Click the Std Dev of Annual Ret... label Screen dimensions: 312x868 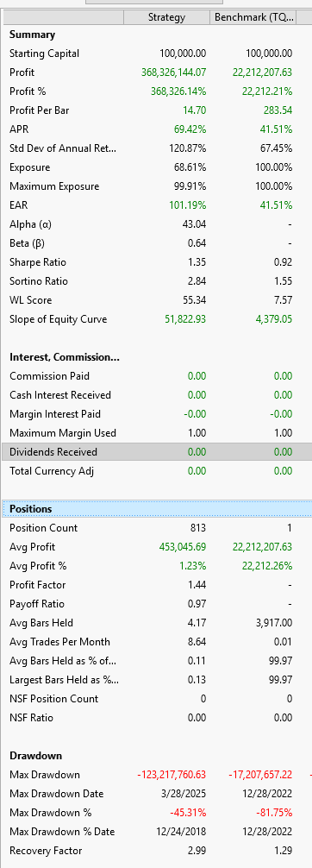(x=63, y=148)
